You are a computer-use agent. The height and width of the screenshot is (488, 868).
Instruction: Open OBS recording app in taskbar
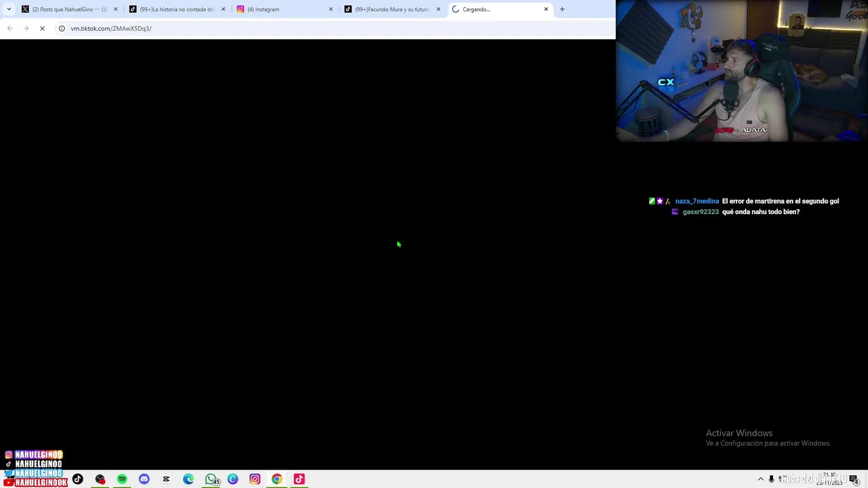point(100,479)
